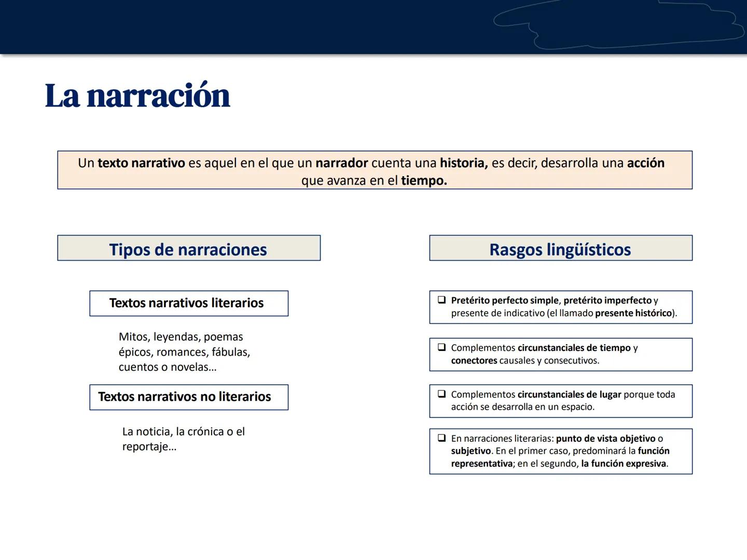Screen dimensions: 747x560
Task: Click the text La noticia, la crónica o el reportaje
Action: pyautogui.click(x=184, y=438)
